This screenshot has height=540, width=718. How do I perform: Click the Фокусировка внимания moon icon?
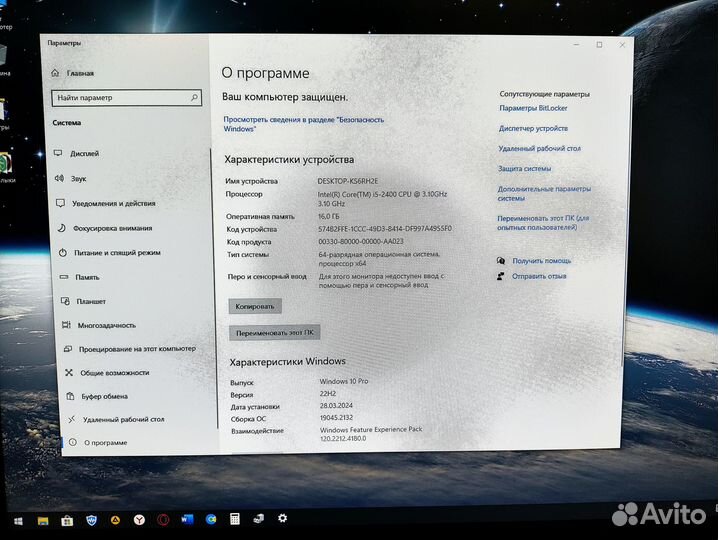pyautogui.click(x=62, y=228)
